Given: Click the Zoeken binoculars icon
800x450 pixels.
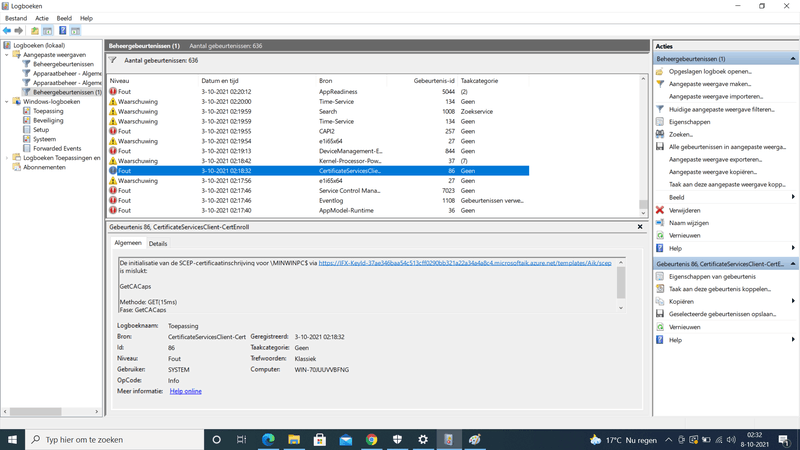Looking at the screenshot, I should tap(660, 134).
